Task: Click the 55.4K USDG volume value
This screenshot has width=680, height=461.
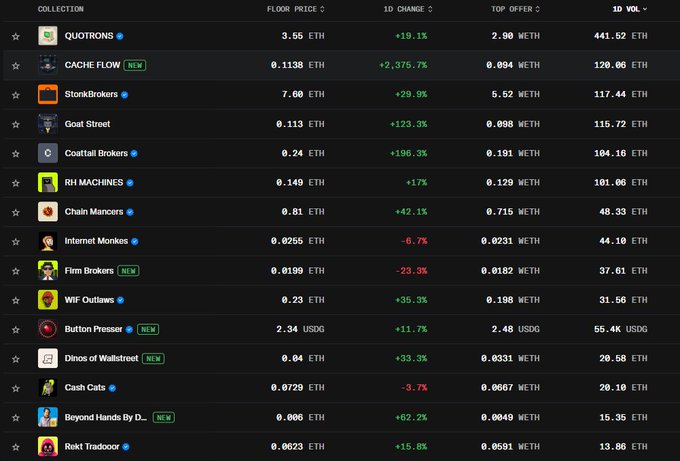Action: 621,329
